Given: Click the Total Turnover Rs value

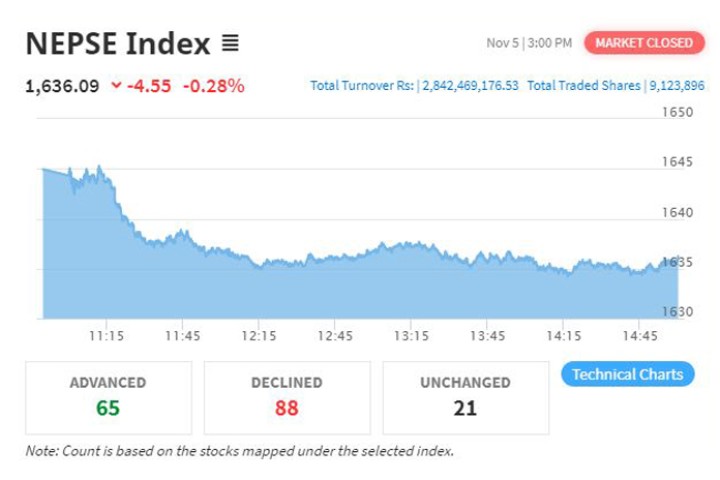Looking at the screenshot, I should (470, 86).
